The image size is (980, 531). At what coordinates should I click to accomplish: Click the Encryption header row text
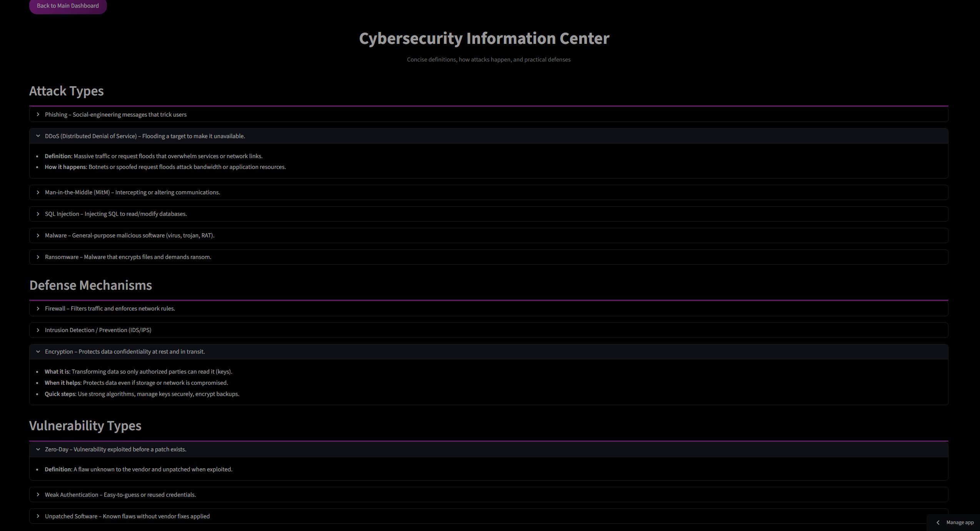click(125, 352)
